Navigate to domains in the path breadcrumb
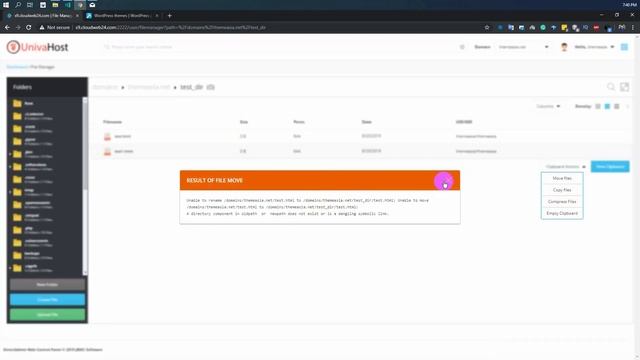 click(x=105, y=87)
